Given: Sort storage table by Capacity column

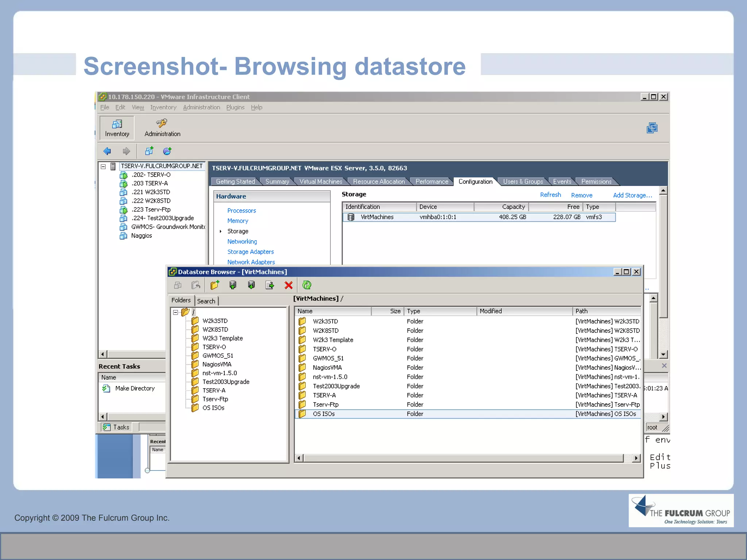Looking at the screenshot, I should (x=501, y=207).
